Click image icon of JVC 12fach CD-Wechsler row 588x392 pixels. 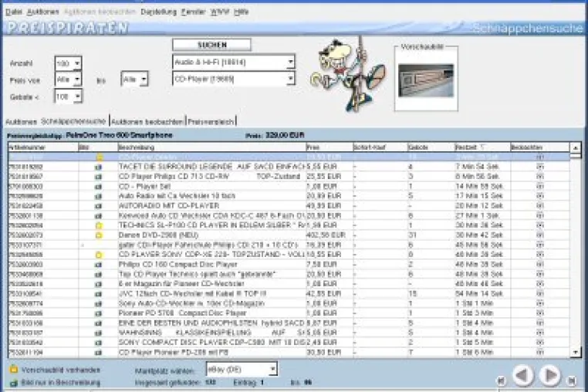(98, 294)
